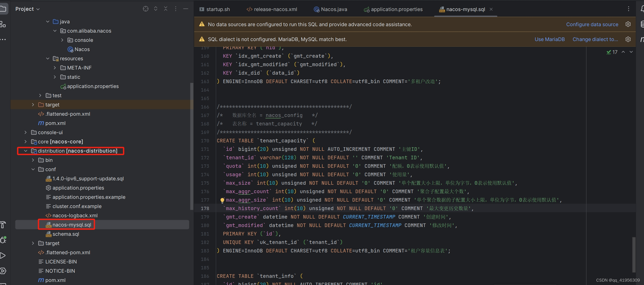Expand the console package
Viewport: 644px width, 285px height.
(62, 40)
